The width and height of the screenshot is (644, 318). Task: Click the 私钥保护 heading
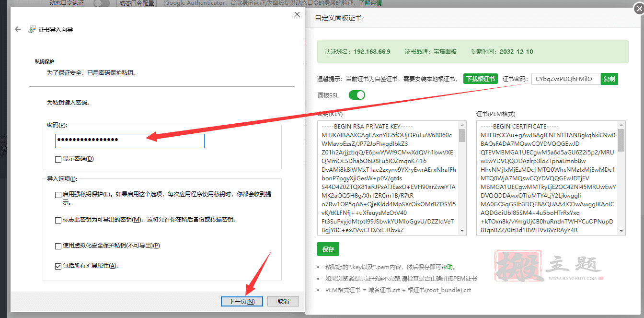45,62
